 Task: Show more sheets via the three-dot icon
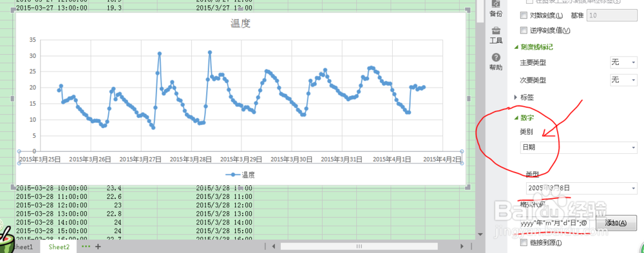click(86, 247)
